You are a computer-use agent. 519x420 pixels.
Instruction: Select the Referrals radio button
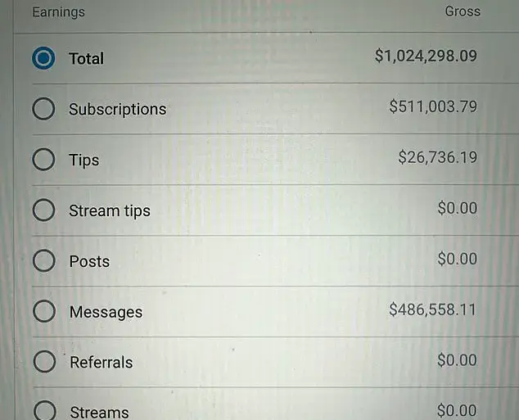(x=44, y=362)
